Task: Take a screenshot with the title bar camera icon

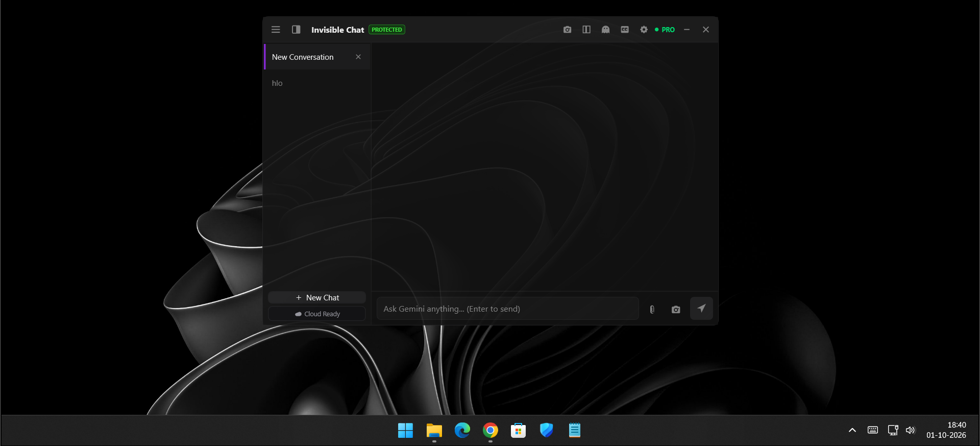Action: 567,30
